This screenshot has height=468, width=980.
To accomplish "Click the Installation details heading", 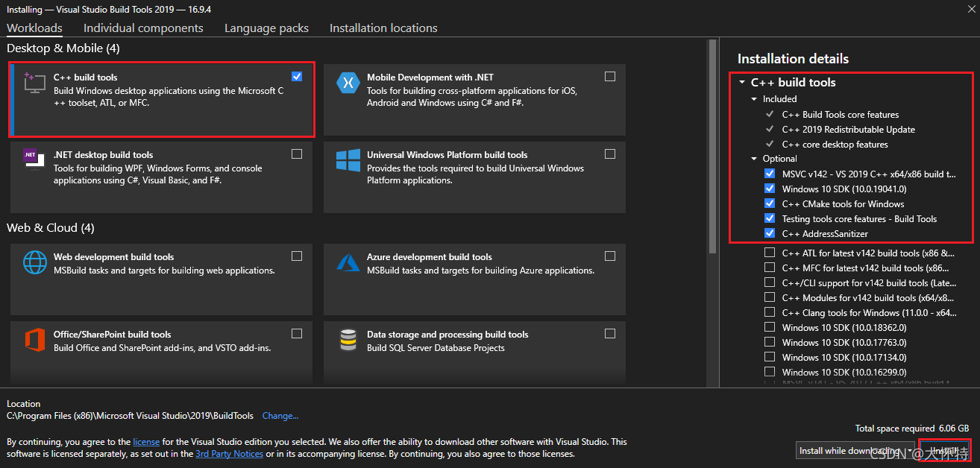I will coord(793,59).
